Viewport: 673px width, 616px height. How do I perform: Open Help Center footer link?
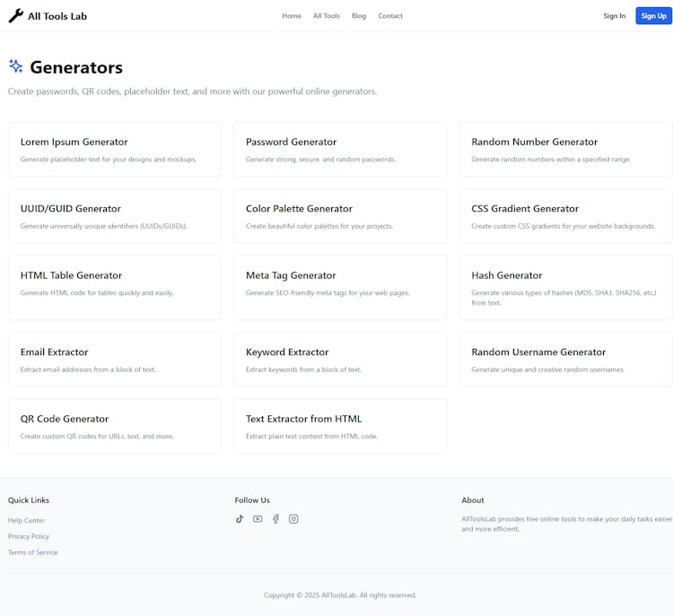[27, 520]
